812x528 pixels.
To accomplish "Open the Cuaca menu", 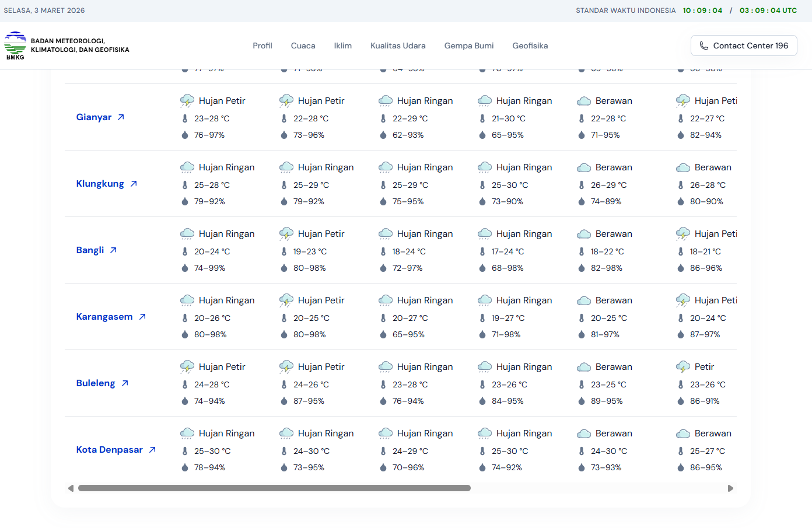I will point(303,46).
